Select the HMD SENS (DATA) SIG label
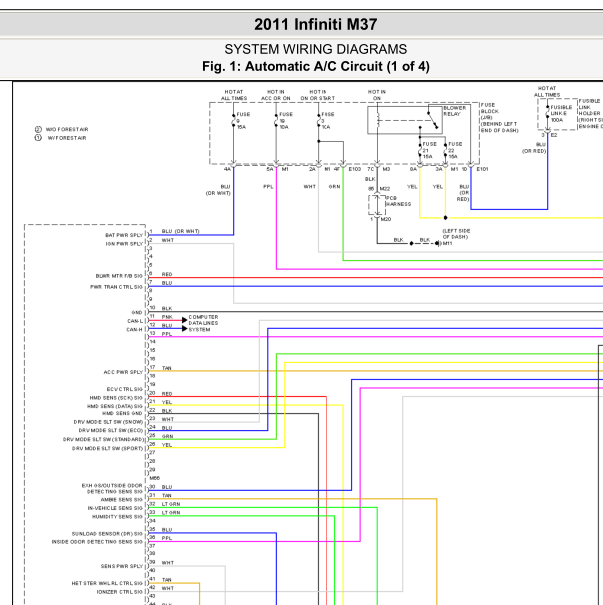Image resolution: width=603 pixels, height=605 pixels. click(x=115, y=406)
